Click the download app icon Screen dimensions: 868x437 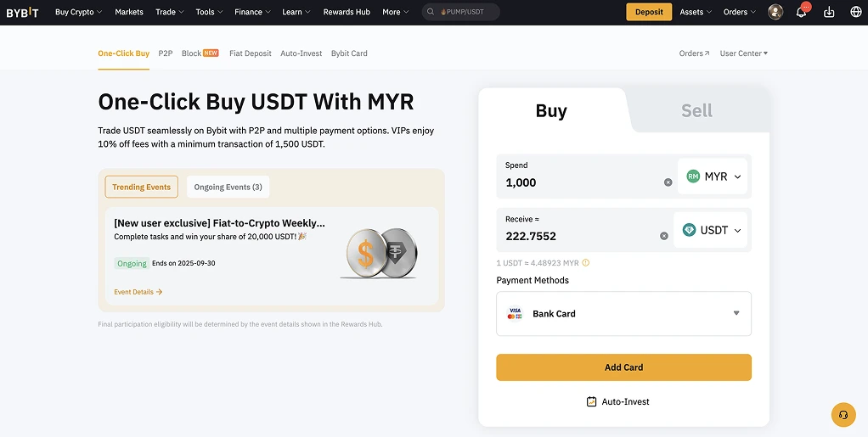click(829, 12)
